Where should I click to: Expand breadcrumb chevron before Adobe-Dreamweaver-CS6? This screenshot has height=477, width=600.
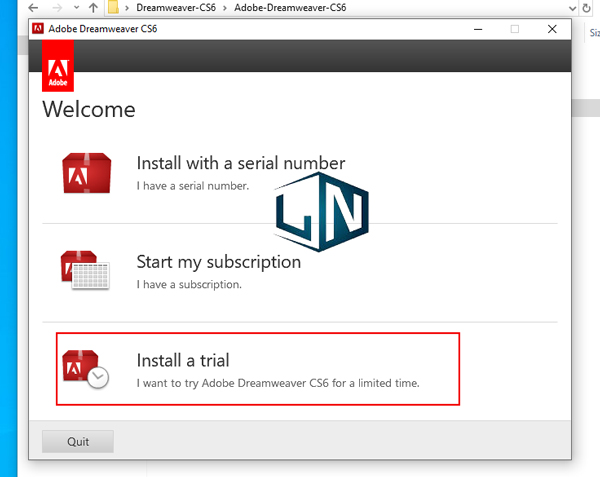(225, 8)
